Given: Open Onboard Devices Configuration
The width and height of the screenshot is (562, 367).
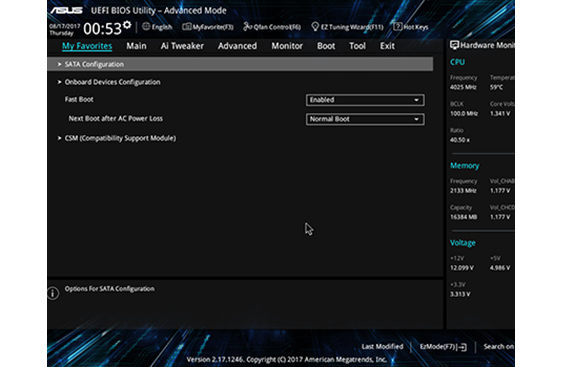Looking at the screenshot, I should click(x=113, y=82).
